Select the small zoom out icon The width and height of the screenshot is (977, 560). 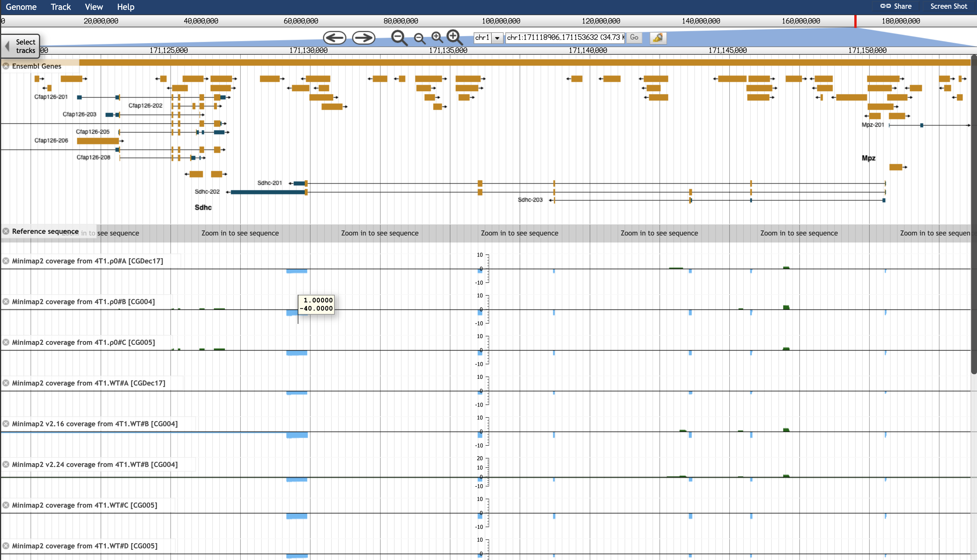[x=420, y=38]
